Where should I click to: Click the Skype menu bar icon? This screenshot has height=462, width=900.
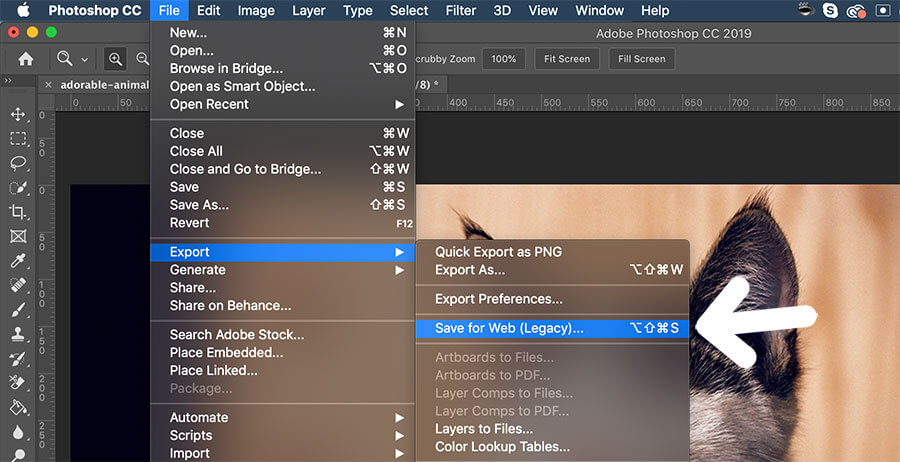click(830, 10)
